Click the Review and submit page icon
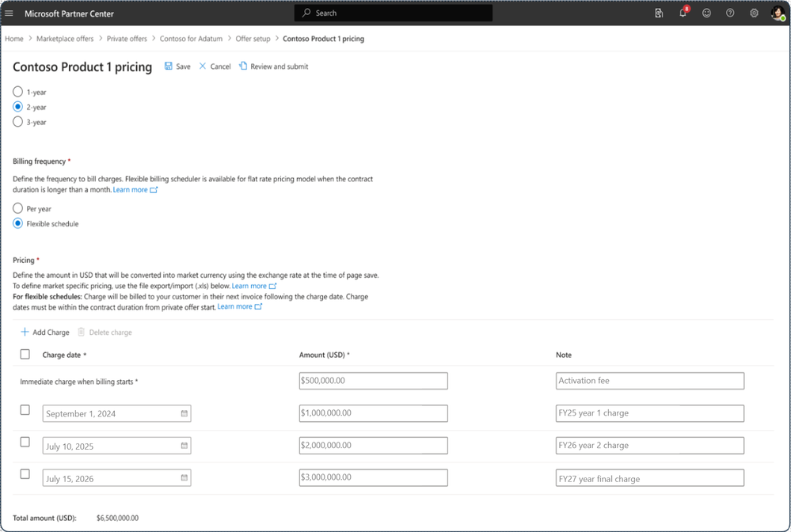Viewport: 791px width, 532px height. [243, 66]
